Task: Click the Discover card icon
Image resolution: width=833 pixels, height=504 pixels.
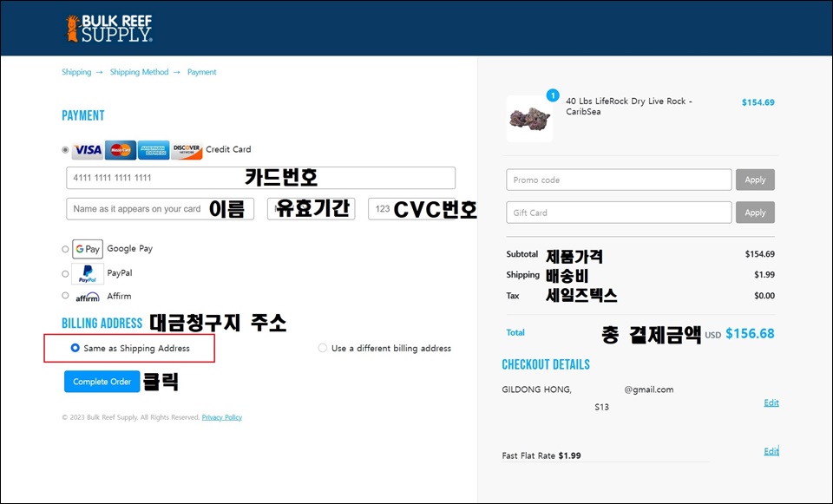Action: tap(187, 150)
